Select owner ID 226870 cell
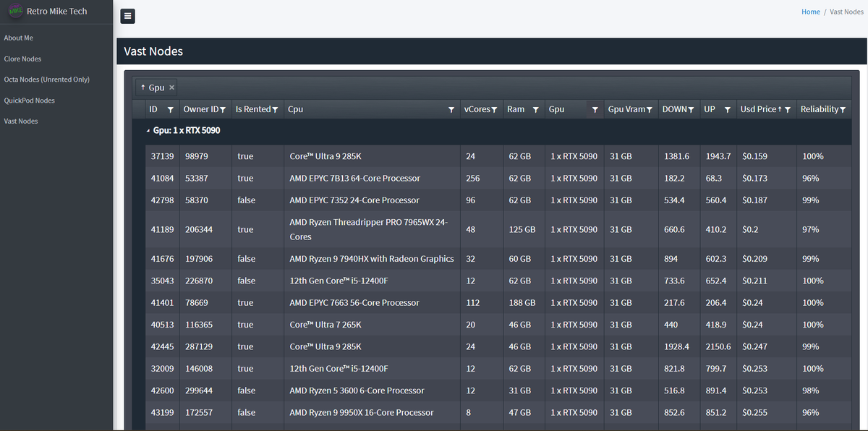868x431 pixels. click(x=205, y=281)
